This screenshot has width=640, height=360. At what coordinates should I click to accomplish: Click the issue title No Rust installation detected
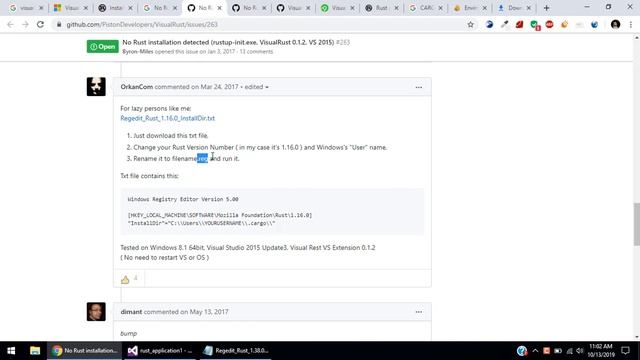(228, 42)
